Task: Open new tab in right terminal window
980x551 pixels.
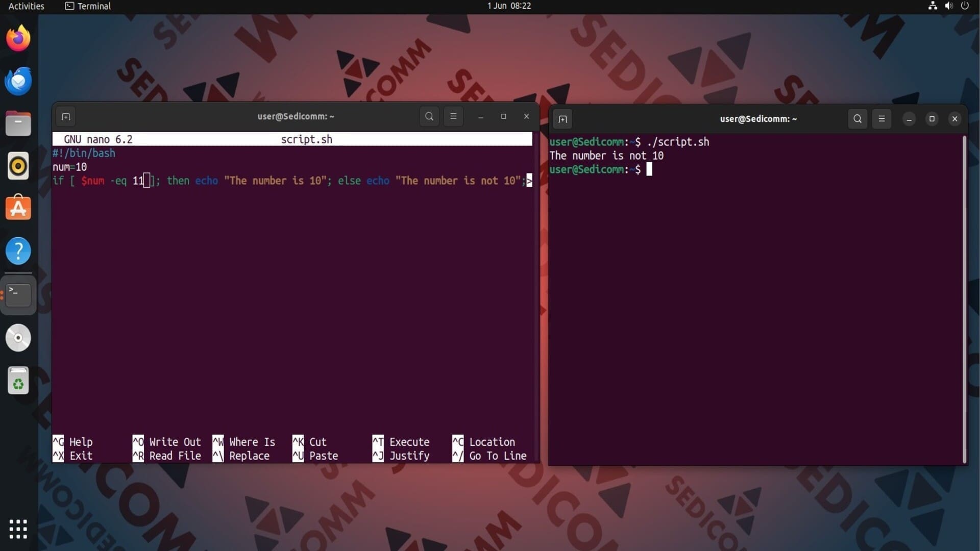Action: [x=562, y=119]
